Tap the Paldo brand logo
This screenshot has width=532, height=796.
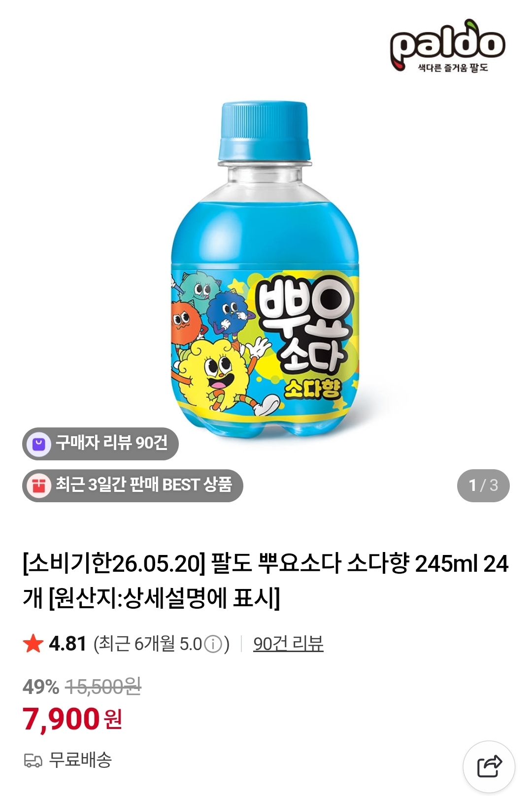pyautogui.click(x=447, y=46)
